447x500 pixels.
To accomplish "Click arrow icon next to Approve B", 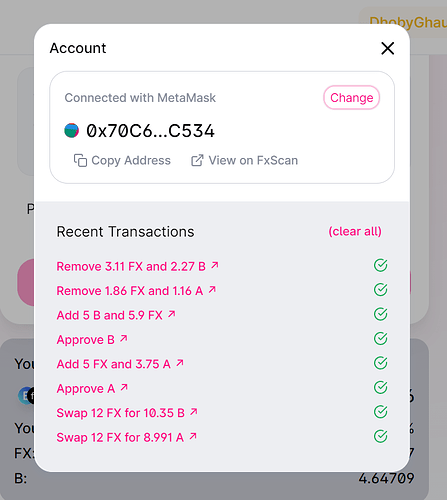I will coord(124,339).
